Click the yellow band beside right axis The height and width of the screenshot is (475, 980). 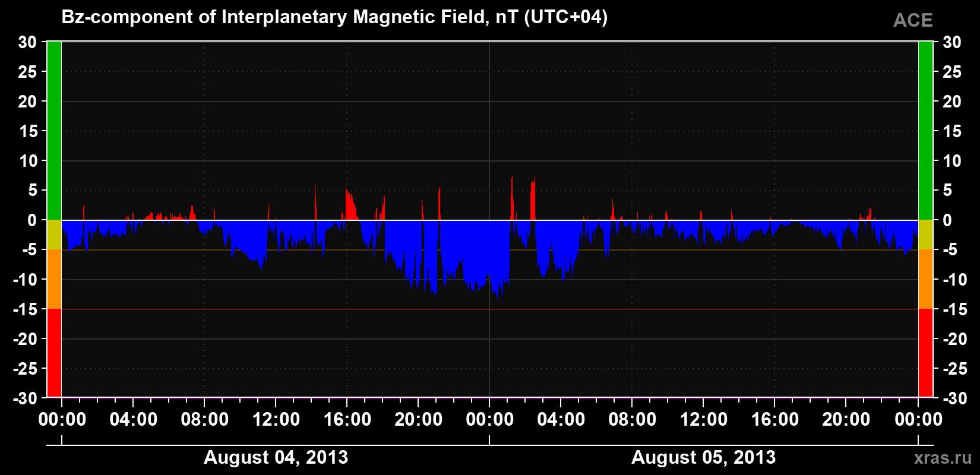[926, 235]
